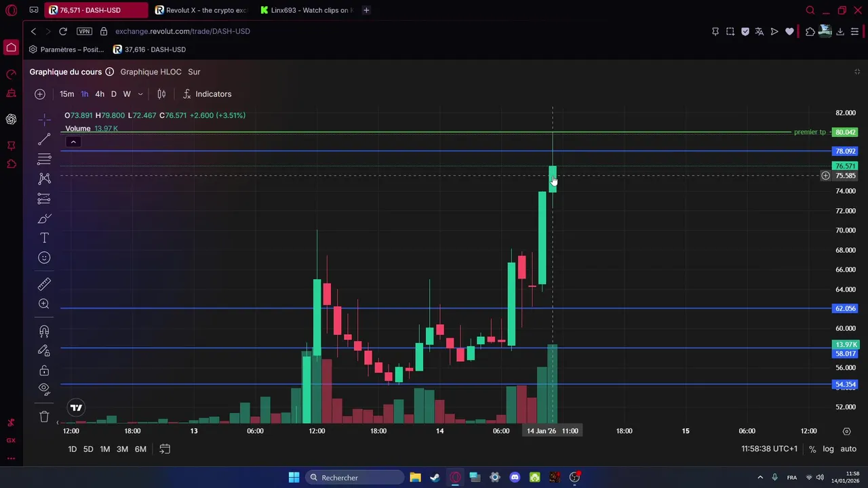
Task: Open time axis settings gear
Action: [846, 431]
